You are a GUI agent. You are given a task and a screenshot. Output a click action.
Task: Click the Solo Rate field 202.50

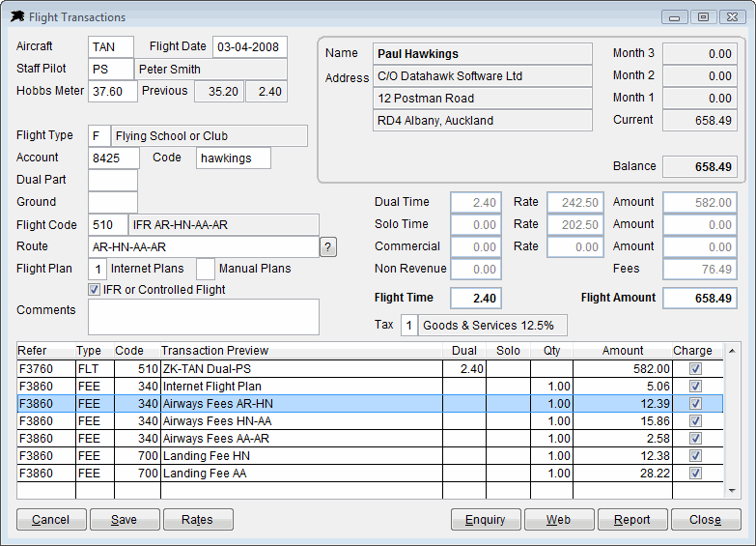click(575, 224)
